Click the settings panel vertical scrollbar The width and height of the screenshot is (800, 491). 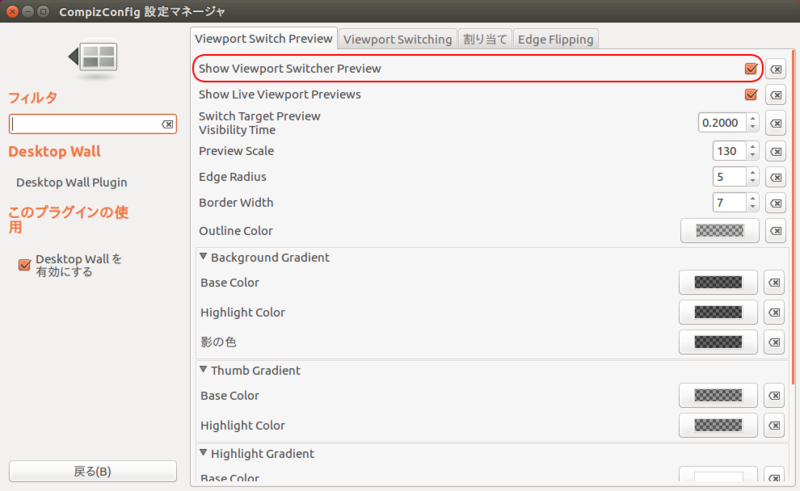(x=793, y=217)
